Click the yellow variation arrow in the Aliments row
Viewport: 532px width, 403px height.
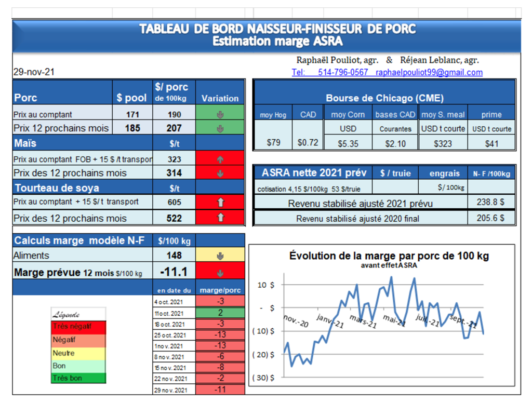pyautogui.click(x=220, y=256)
